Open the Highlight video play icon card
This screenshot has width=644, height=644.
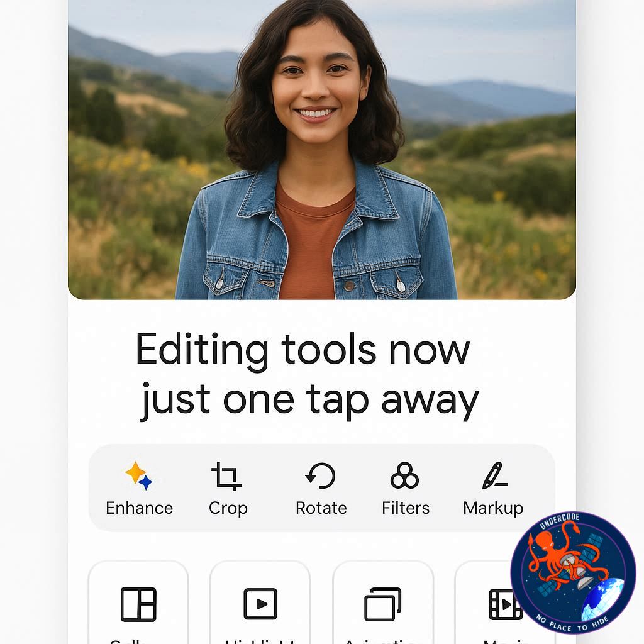(260, 604)
